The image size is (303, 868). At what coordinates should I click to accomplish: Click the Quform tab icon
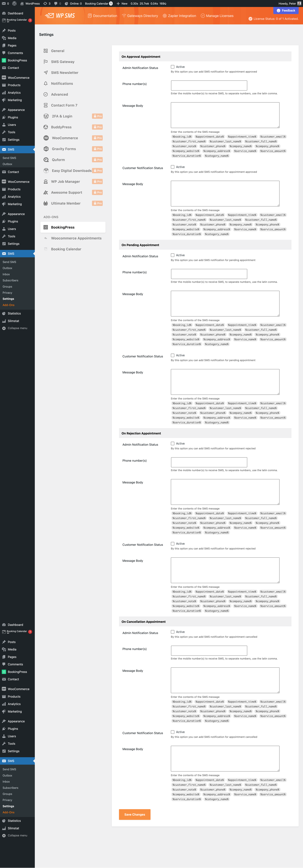46,160
